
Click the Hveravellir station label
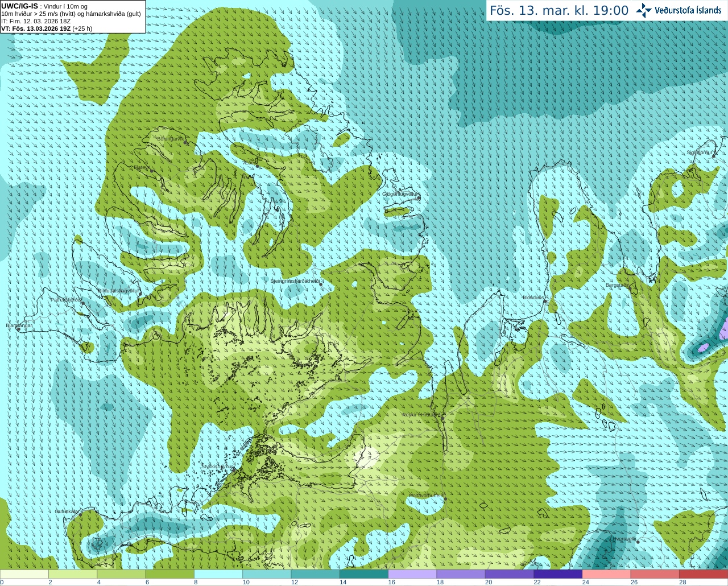(624, 539)
